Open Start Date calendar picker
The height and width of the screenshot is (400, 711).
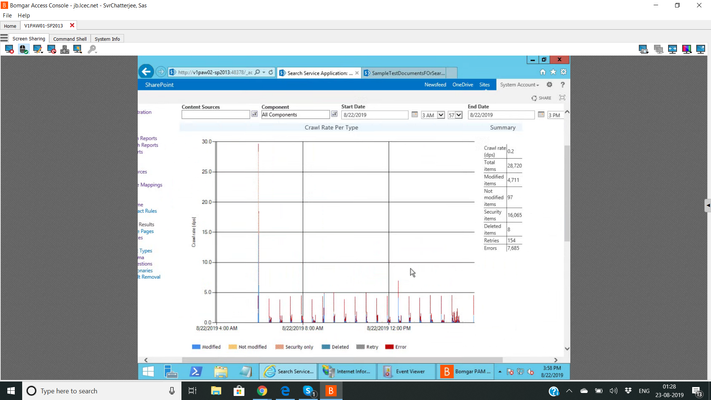(x=414, y=115)
